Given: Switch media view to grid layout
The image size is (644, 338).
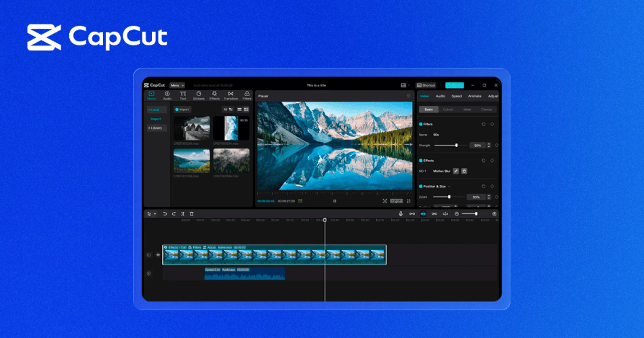Looking at the screenshot, I should (x=246, y=110).
